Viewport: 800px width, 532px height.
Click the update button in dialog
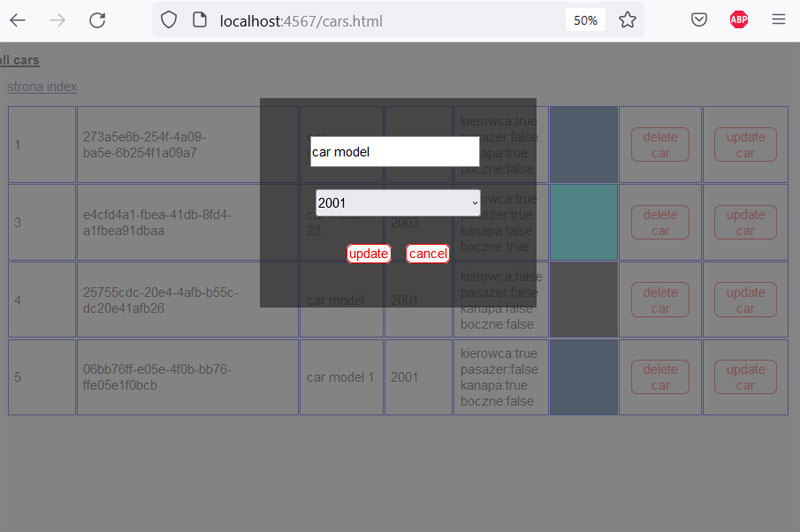pos(368,254)
